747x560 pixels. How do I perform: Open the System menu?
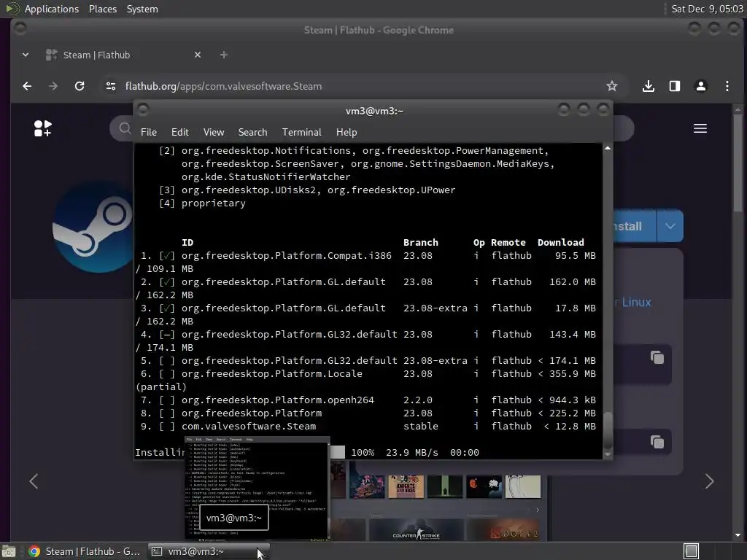click(x=142, y=9)
